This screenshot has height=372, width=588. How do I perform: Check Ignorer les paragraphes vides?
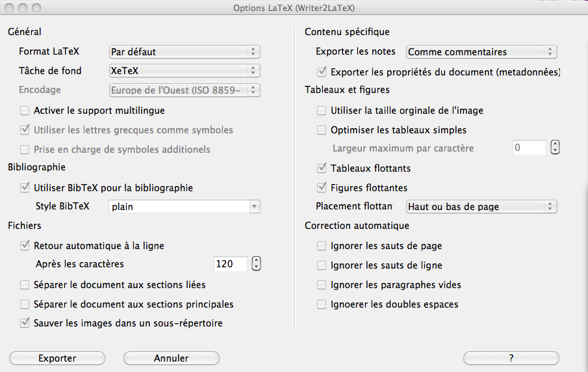click(x=322, y=285)
